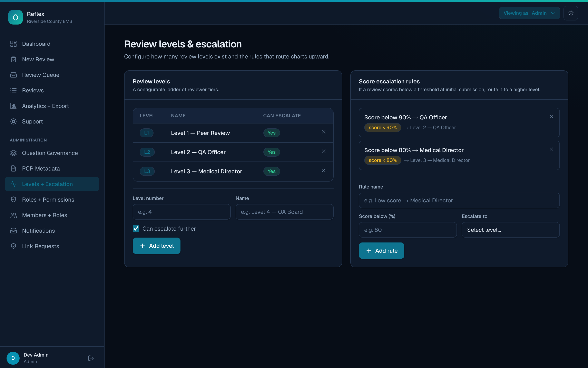
Task: Delete the Score below 80% rule
Action: pyautogui.click(x=551, y=149)
